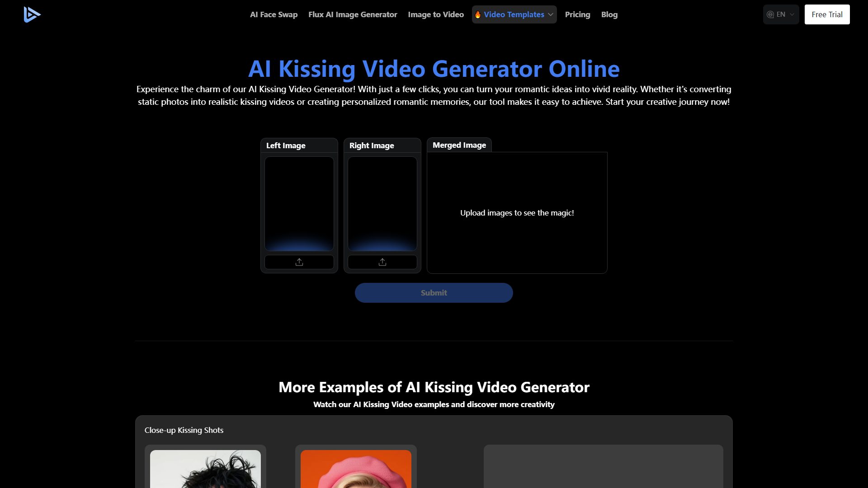This screenshot has width=868, height=488.
Task: Click the Merged Image upload area
Action: coord(516,213)
